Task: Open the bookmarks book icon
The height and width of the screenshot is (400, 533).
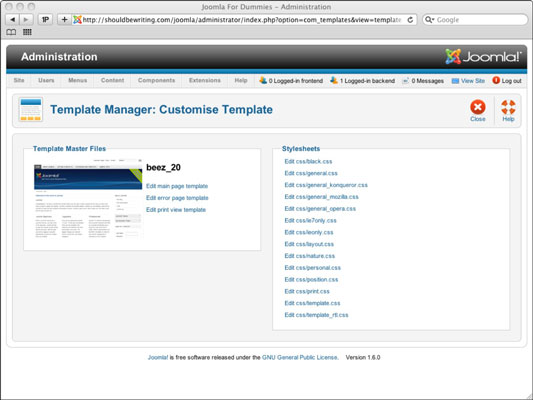Action: click(11, 32)
